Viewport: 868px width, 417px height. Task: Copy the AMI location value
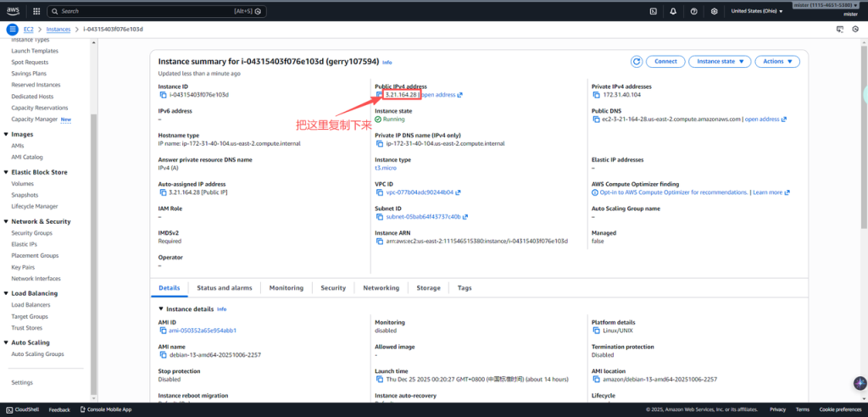click(x=596, y=380)
